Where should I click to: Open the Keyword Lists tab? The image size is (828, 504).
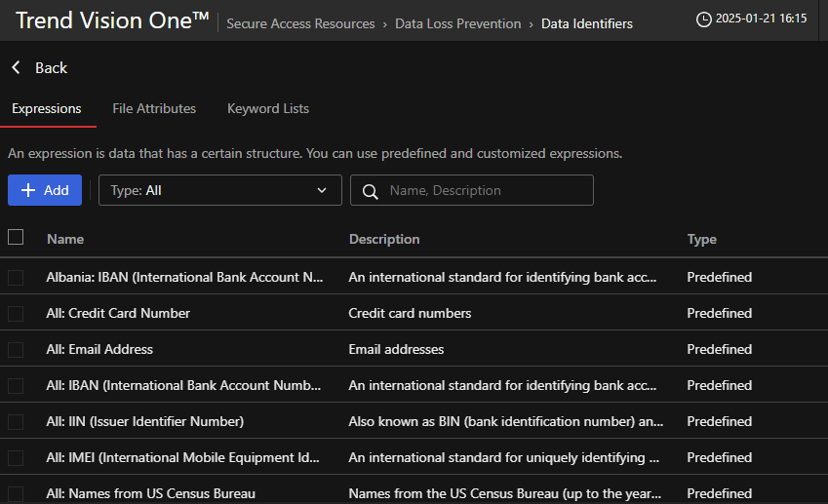(268, 108)
